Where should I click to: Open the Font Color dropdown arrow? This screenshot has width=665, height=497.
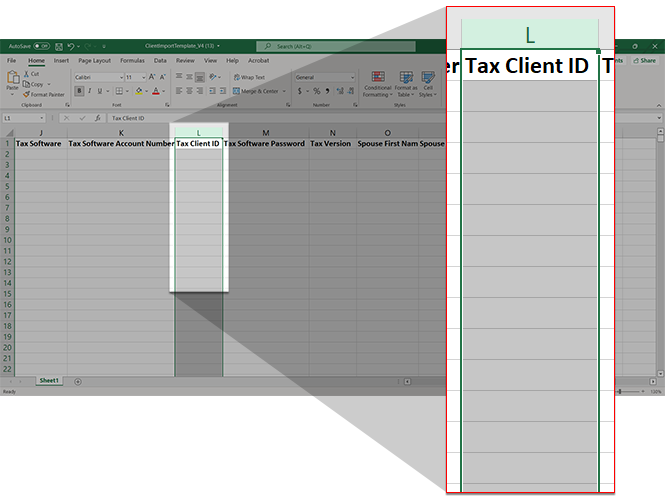(x=164, y=91)
